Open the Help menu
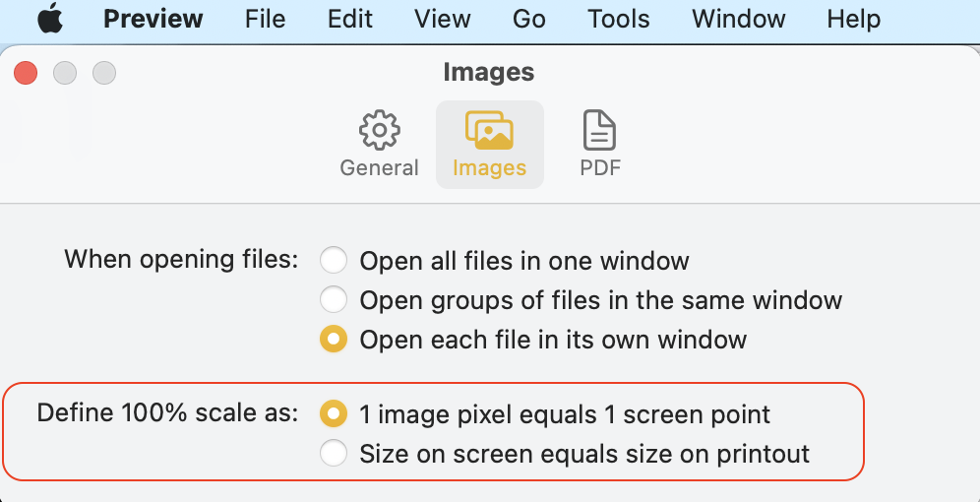 853,19
